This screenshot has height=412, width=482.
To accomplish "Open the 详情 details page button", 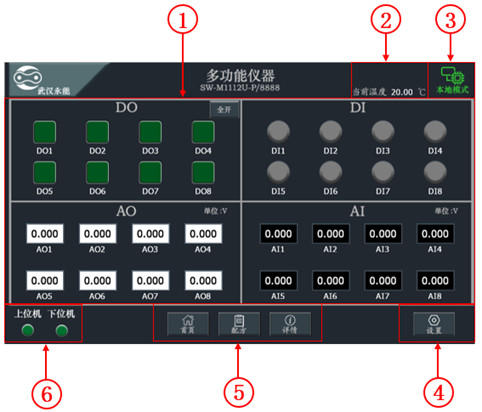I will coord(290,324).
